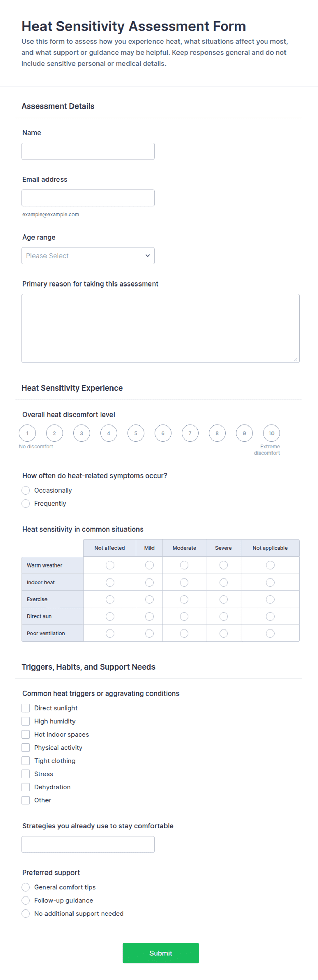Mark Warm weather as Moderate

point(184,565)
